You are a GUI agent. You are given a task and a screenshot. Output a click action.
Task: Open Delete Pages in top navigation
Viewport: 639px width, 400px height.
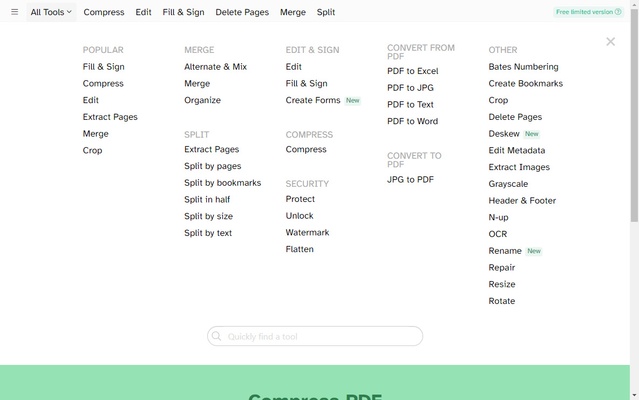tap(242, 12)
